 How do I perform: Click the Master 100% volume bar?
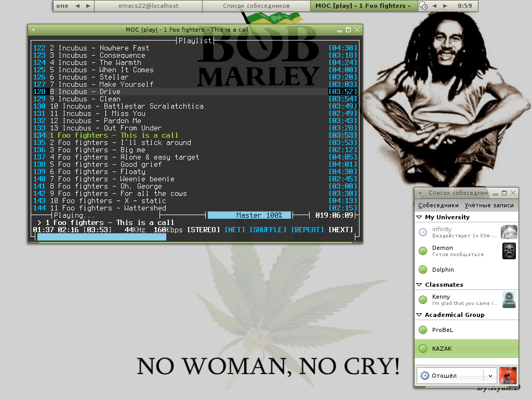[x=249, y=215]
